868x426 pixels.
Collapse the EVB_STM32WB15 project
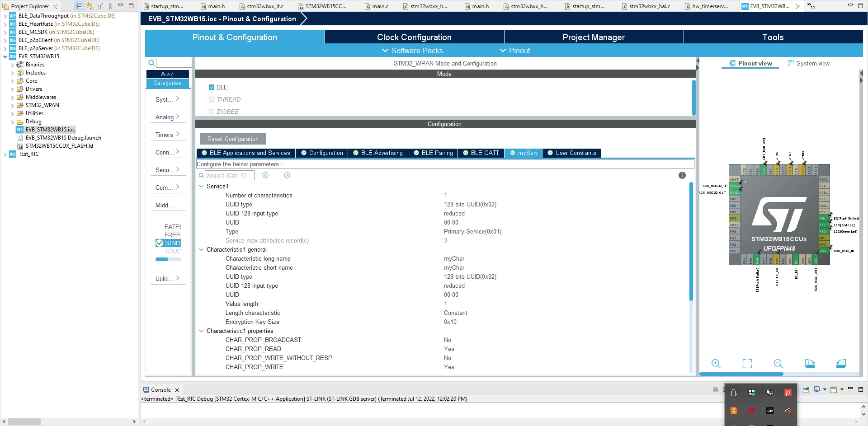[x=5, y=56]
